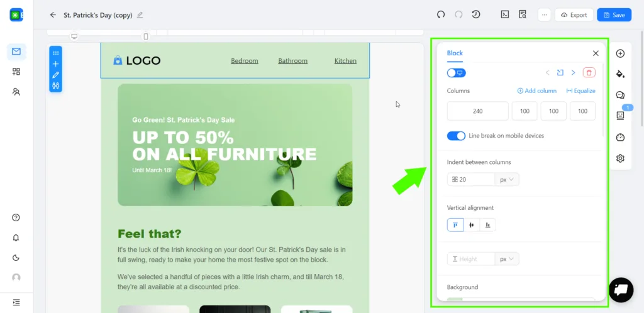
Task: Delete the block with trash icon
Action: click(x=589, y=73)
